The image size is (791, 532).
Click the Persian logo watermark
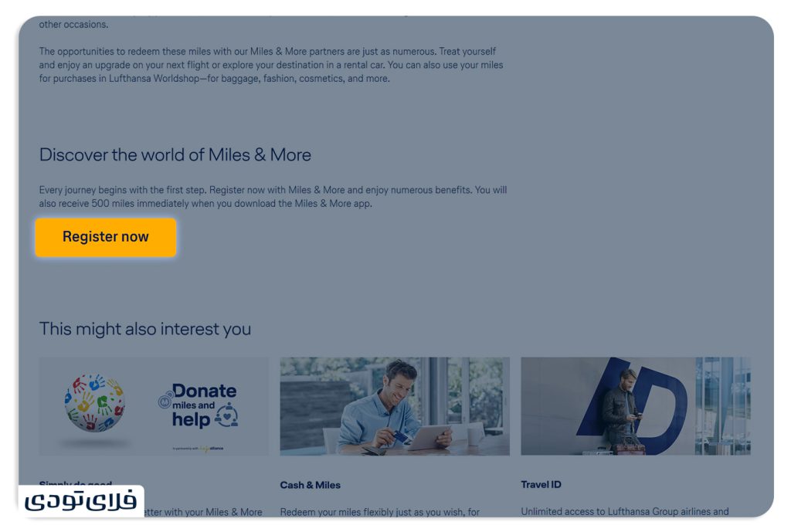pos(80,500)
